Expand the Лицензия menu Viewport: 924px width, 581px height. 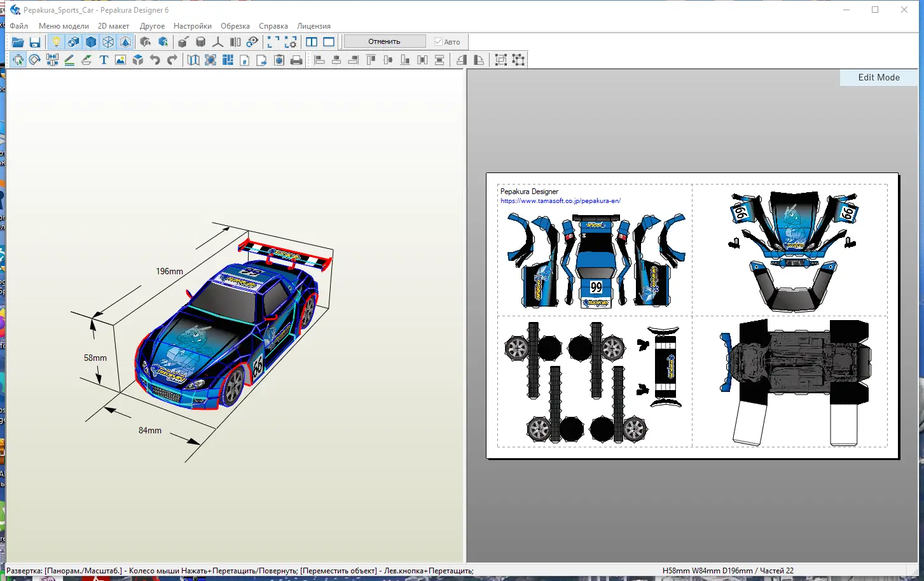click(314, 26)
